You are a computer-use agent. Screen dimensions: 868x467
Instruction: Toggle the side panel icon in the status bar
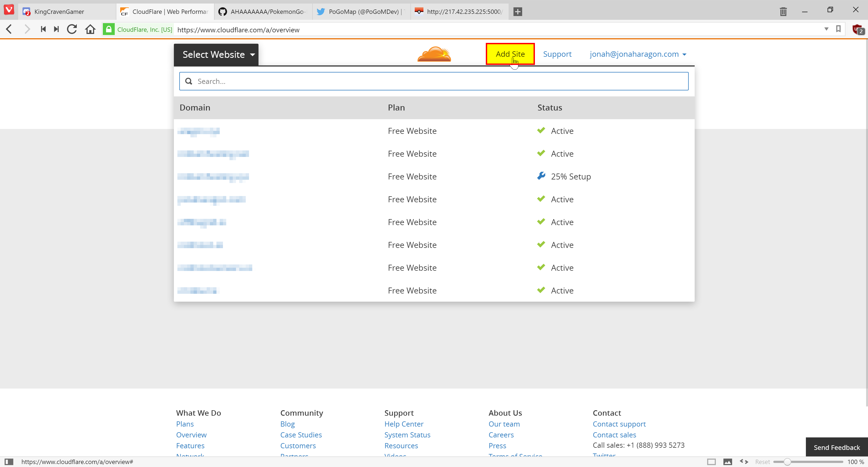click(9, 462)
